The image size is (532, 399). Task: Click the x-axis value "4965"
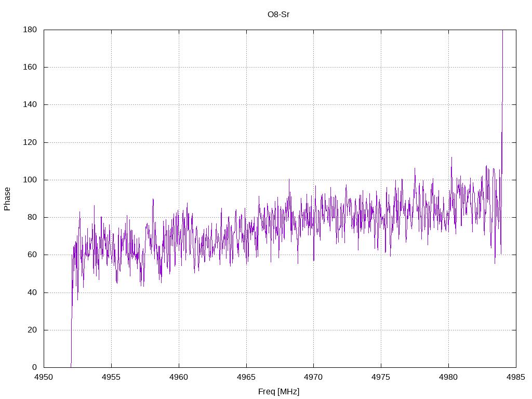coord(246,377)
